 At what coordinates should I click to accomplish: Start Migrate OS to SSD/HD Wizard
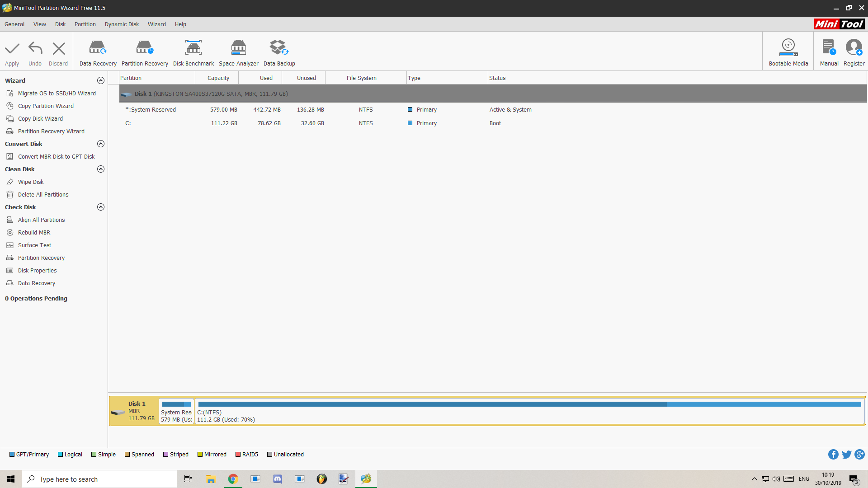(x=57, y=93)
